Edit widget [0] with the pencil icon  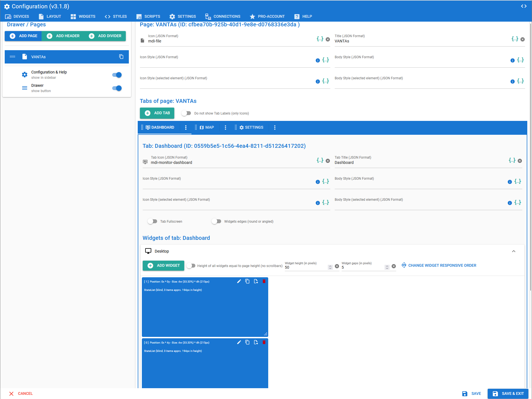pyautogui.click(x=239, y=342)
